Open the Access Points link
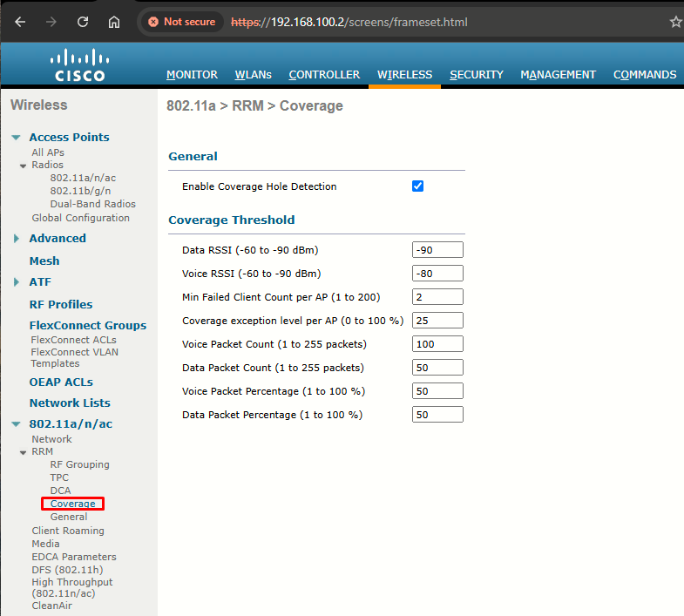The image size is (684, 616). coord(70,137)
